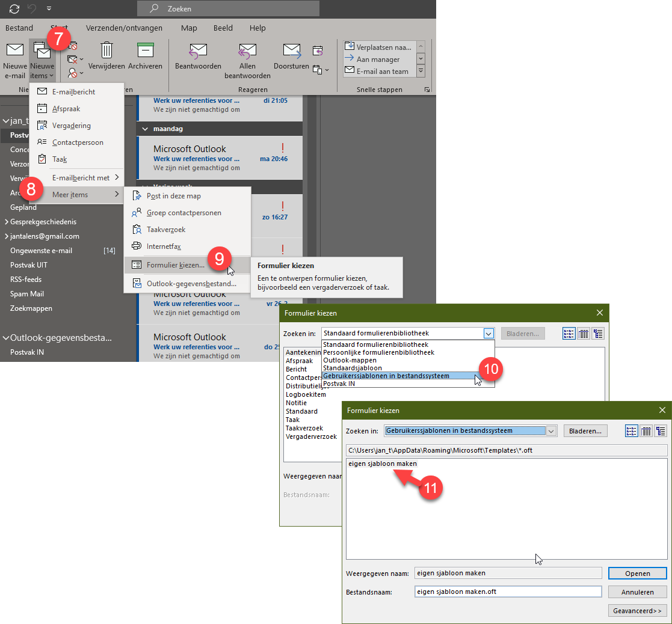The width and height of the screenshot is (672, 624).
Task: Click the Openen button
Action: (x=637, y=574)
